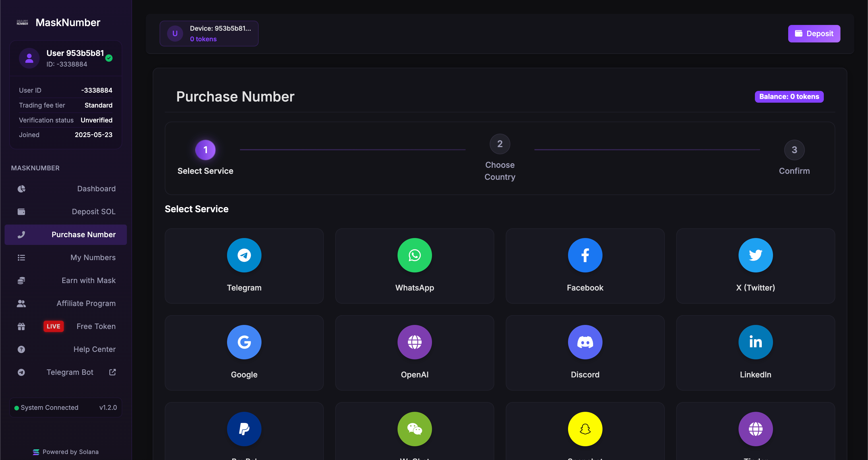This screenshot has width=868, height=460.
Task: Click the Affiliate Program people icon
Action: [21, 303]
